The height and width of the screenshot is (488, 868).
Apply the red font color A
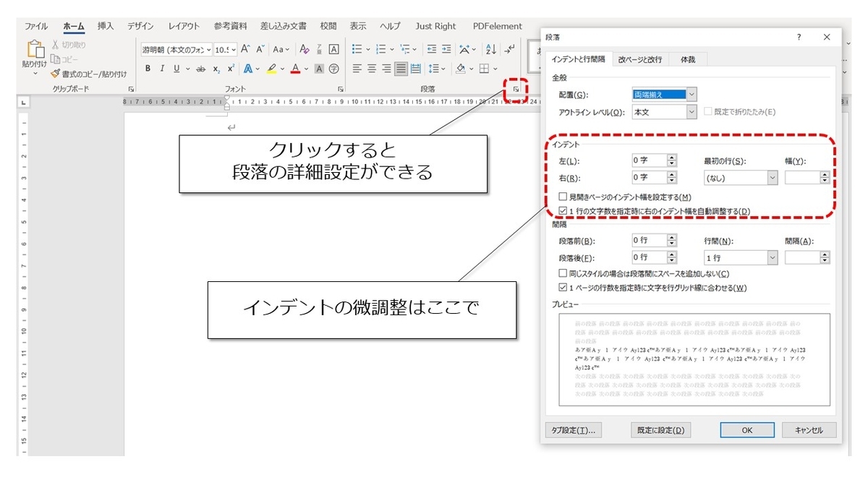click(295, 69)
